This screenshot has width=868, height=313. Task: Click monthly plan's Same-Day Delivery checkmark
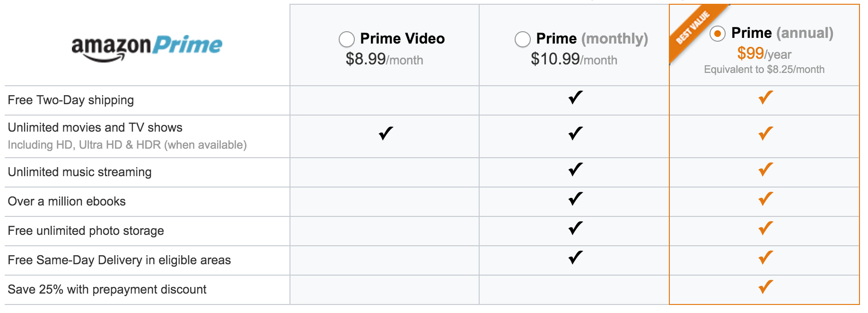tap(576, 258)
